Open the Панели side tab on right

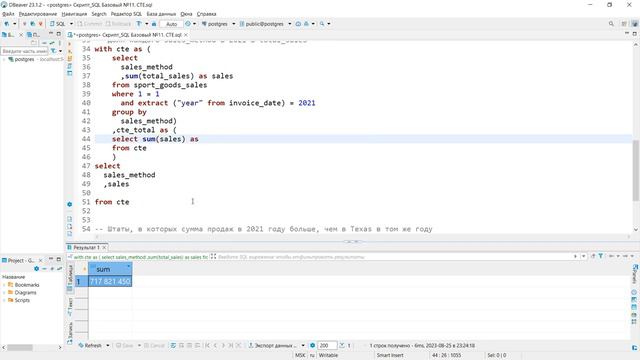[635, 275]
